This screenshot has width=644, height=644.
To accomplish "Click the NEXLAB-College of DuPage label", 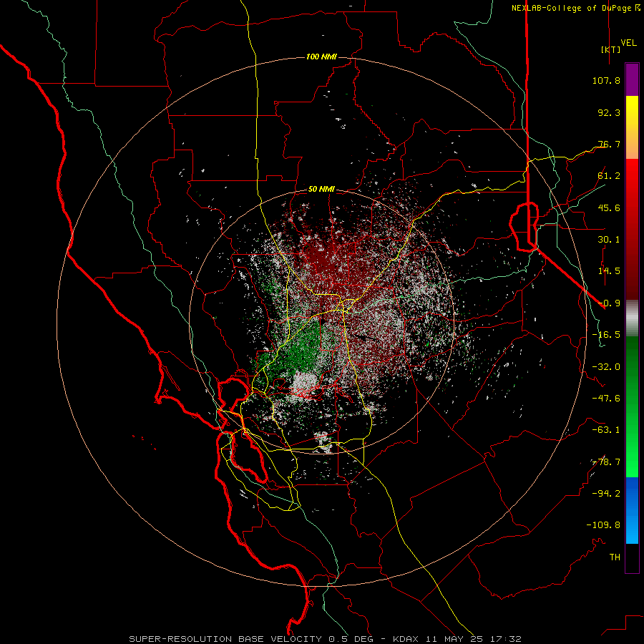I will click(575, 8).
